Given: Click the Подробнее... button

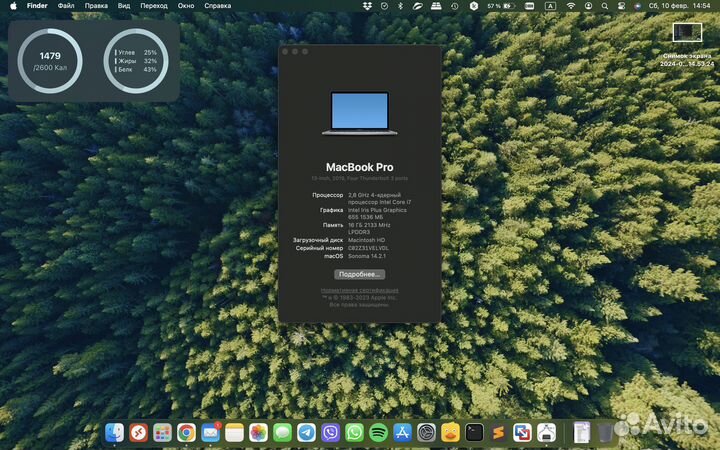Looking at the screenshot, I should (360, 274).
